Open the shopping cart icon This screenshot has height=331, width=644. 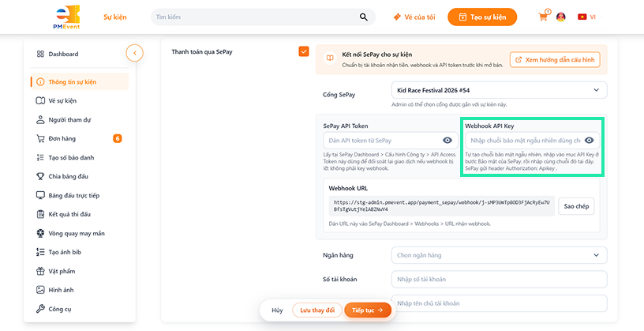(x=543, y=17)
